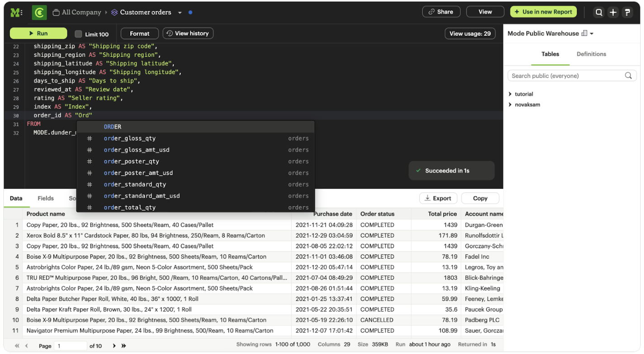Enable the Limit 100 checkbox
Viewport: 644px width, 354px height.
(78, 34)
